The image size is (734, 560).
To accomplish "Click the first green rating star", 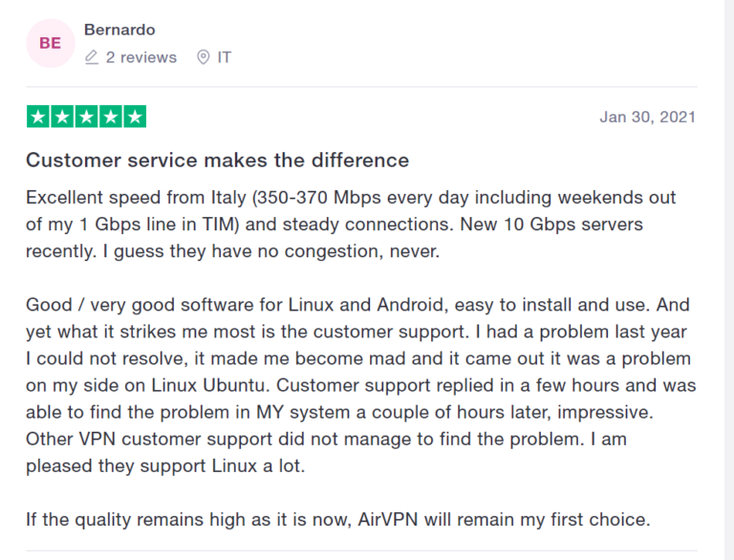I will (x=38, y=118).
